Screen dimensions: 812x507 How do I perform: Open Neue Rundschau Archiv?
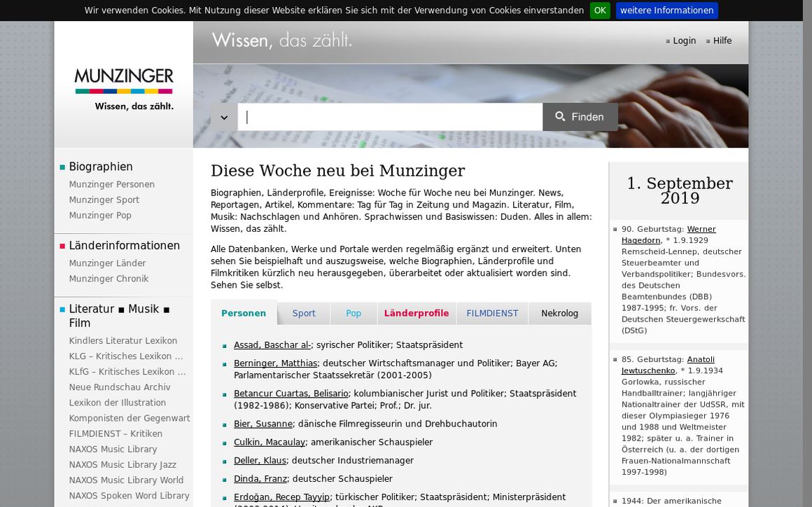pos(120,387)
